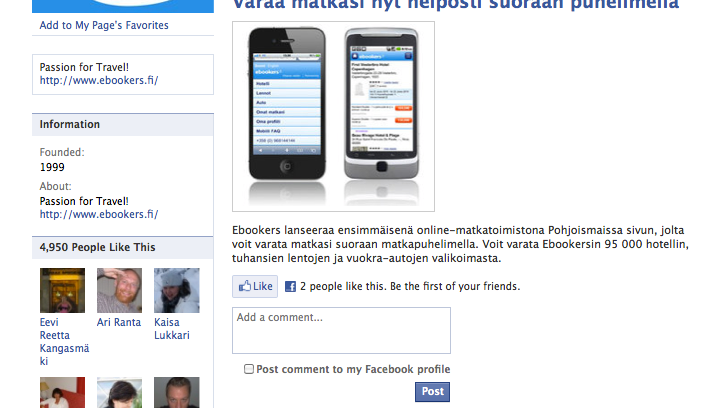Click the Information section heading
This screenshot has height=408, width=726.
[x=69, y=125]
